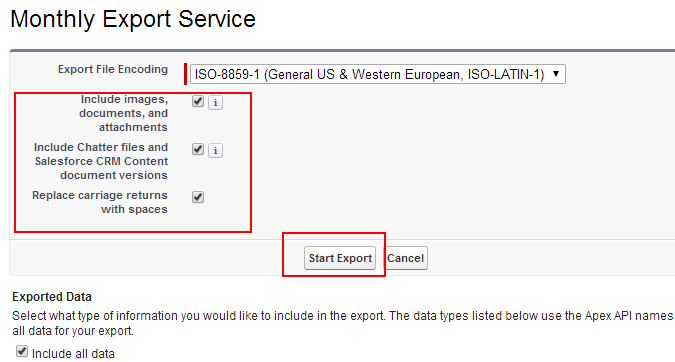Uncheck Include images, documents, and attachments checkbox
Viewport: 675px width, 362px height.
198,101
